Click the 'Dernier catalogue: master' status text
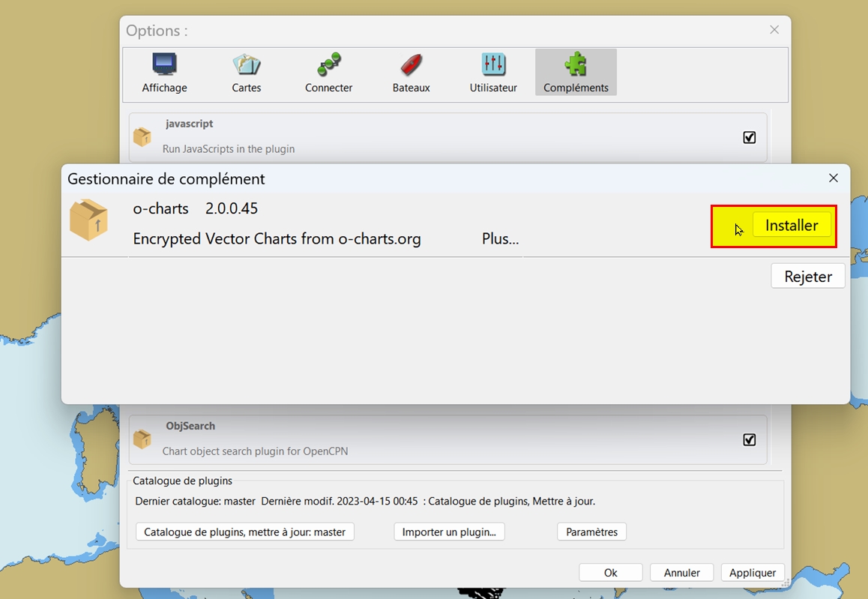The image size is (868, 599). [196, 502]
